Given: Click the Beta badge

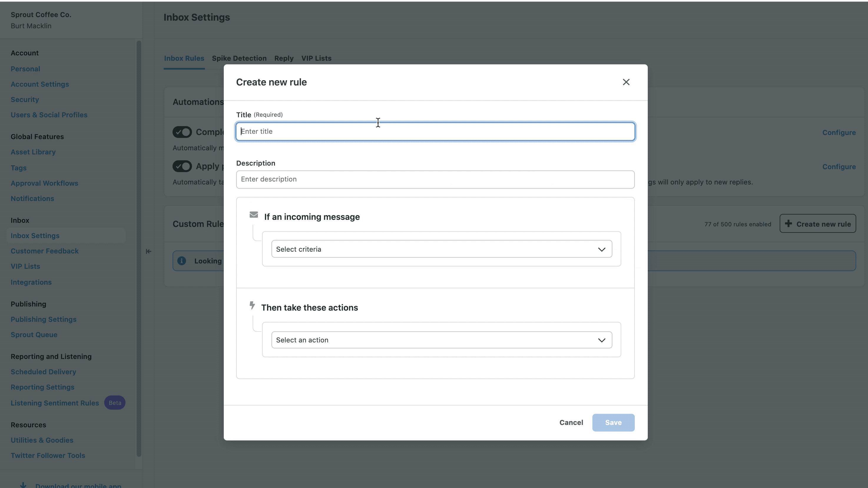Looking at the screenshot, I should coord(115,403).
